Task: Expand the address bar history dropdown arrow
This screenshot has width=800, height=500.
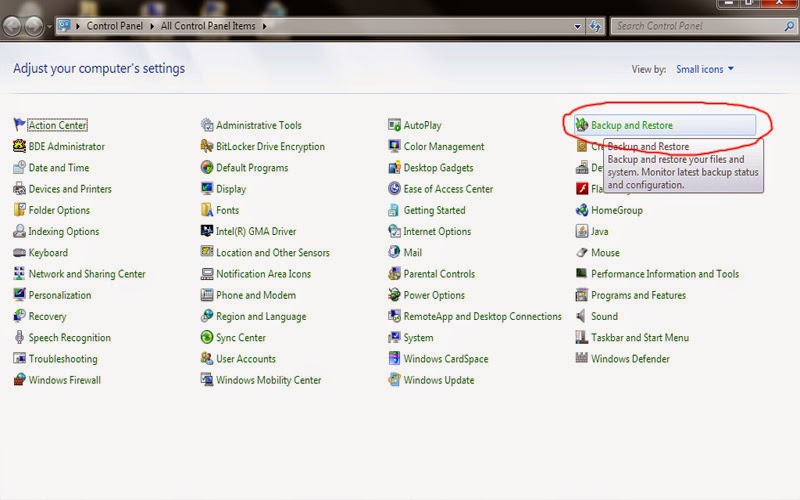Action: [577, 26]
